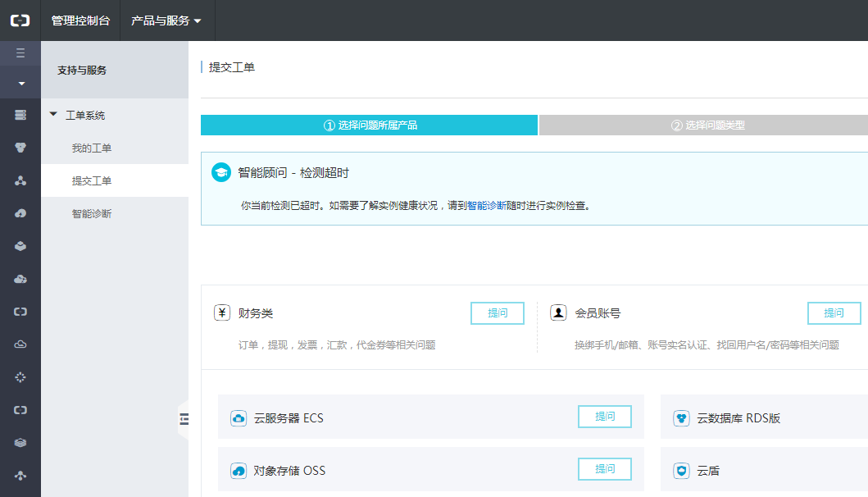Toggle the hamburger menu in dark sidebar
Screen dimensions: 868x497
click(20, 53)
